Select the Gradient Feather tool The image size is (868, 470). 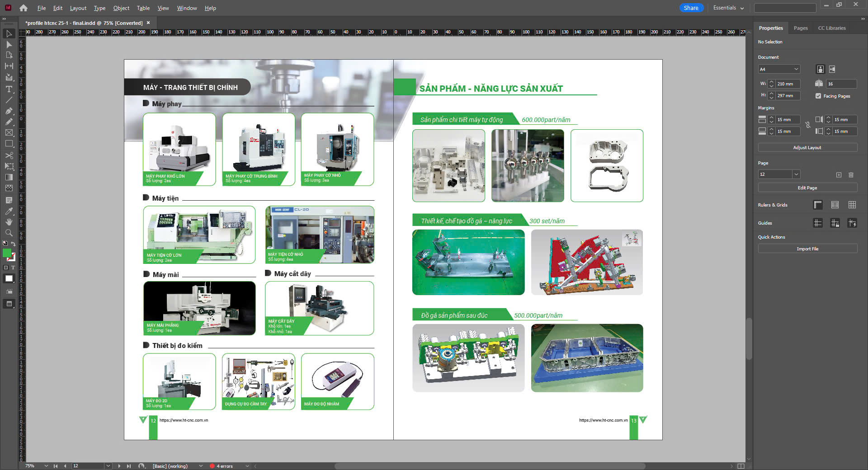[9, 188]
